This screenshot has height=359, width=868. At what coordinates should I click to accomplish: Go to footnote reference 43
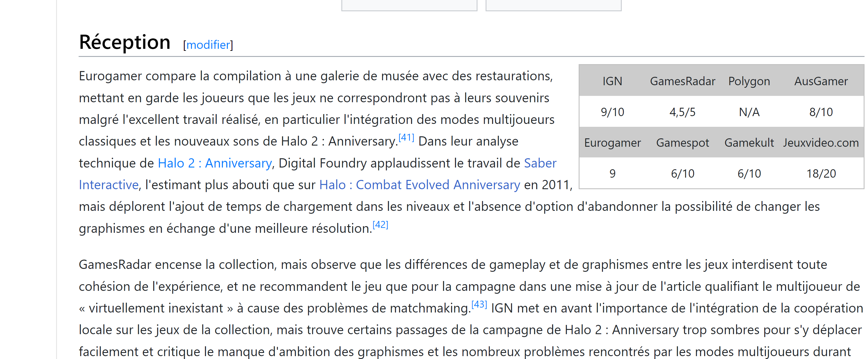coord(479,304)
